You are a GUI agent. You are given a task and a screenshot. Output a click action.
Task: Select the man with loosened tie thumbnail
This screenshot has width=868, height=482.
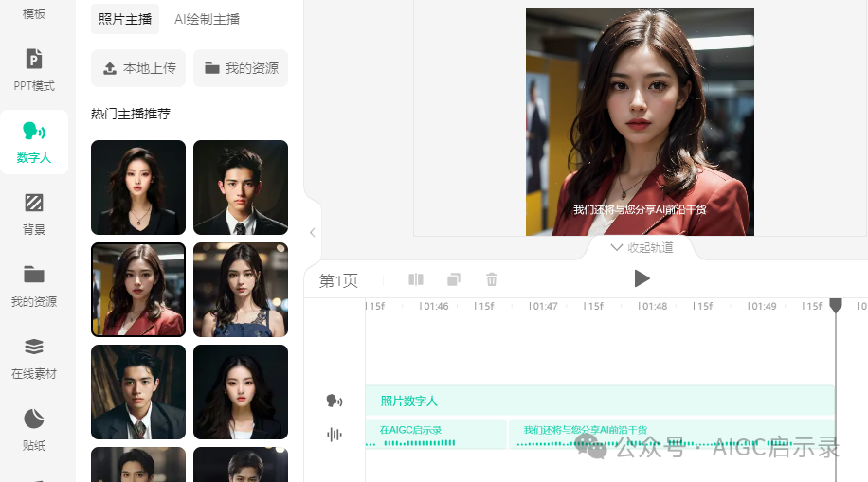pyautogui.click(x=138, y=392)
